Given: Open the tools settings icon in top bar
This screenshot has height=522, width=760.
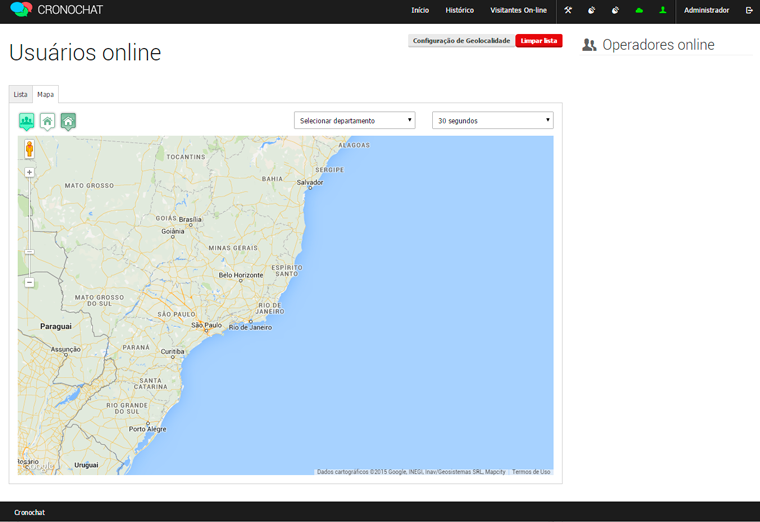Looking at the screenshot, I should point(568,10).
